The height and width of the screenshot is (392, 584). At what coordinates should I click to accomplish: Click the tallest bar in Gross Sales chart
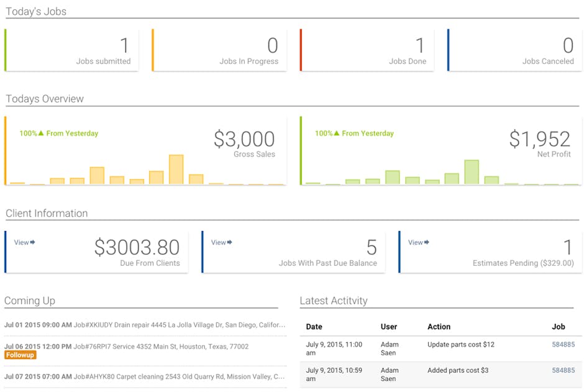click(176, 170)
